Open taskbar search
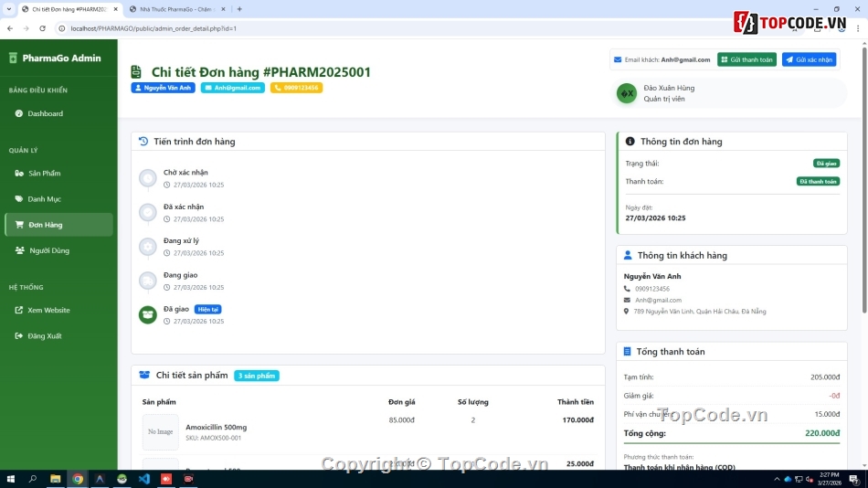This screenshot has width=868, height=488. pyautogui.click(x=33, y=479)
